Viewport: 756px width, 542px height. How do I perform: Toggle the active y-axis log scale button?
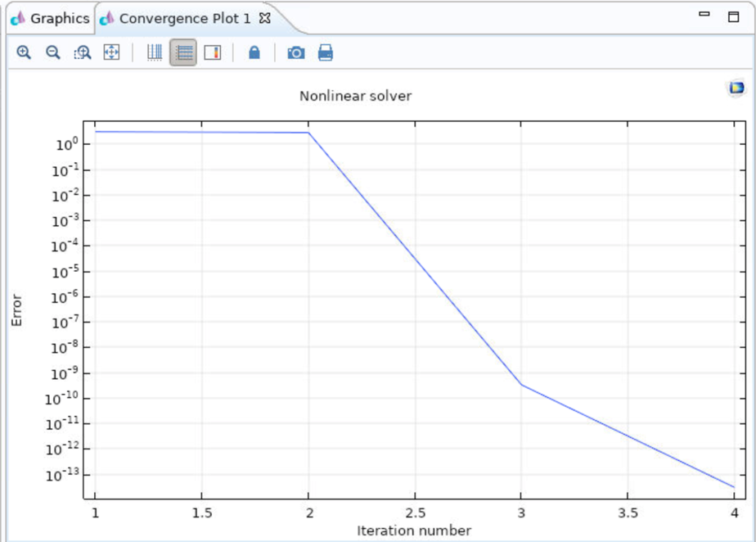pos(183,53)
